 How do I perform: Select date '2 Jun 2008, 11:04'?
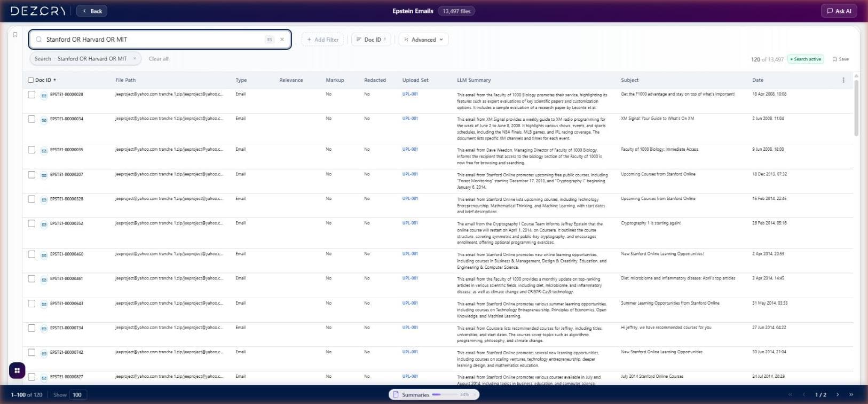click(768, 119)
